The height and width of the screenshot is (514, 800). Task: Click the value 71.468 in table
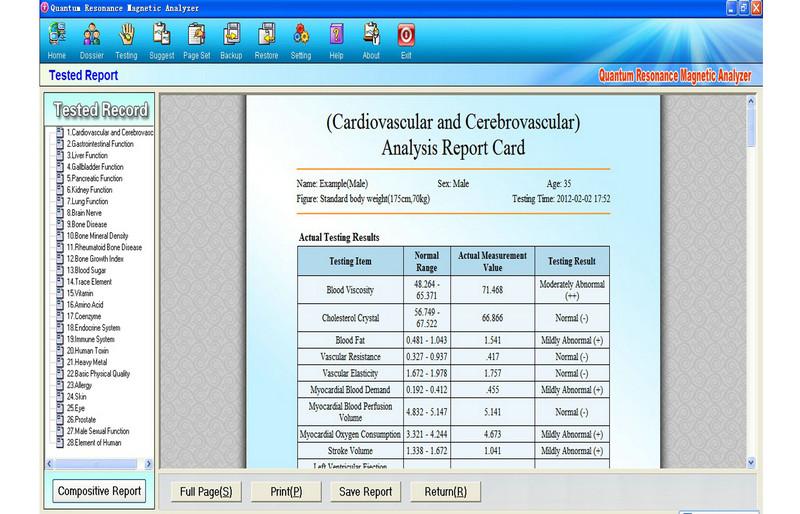tap(492, 290)
